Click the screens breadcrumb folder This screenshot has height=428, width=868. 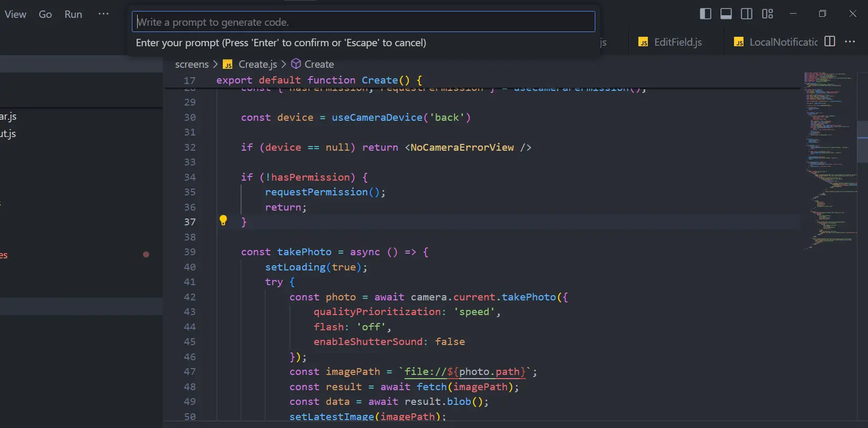(192, 64)
